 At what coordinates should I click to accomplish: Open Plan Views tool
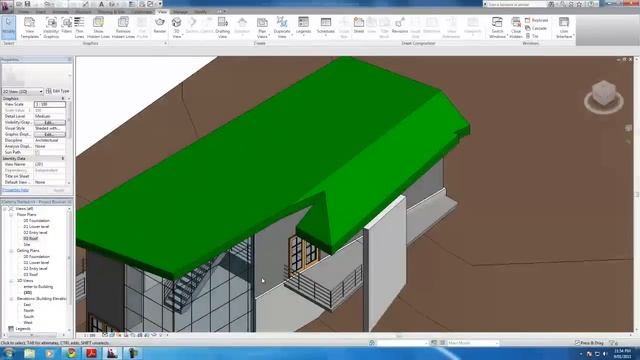[262, 28]
